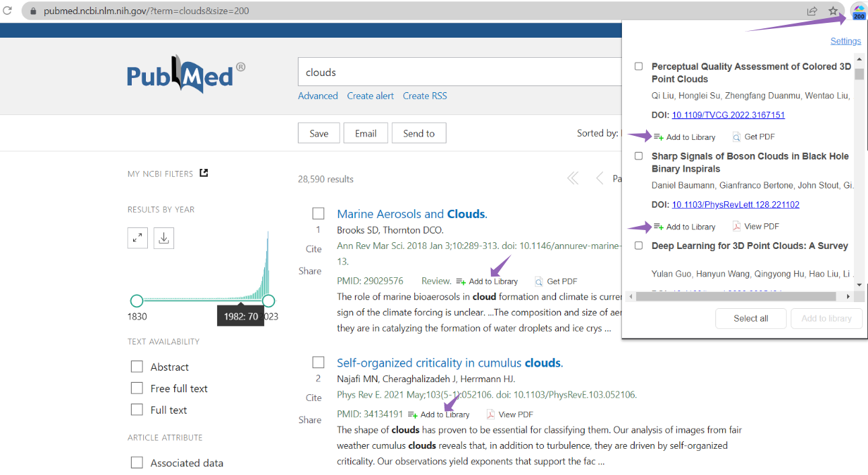Screen dimensions: 868x475
Task: Expand Cite options for Marine Aerosols result
Action: 313,248
